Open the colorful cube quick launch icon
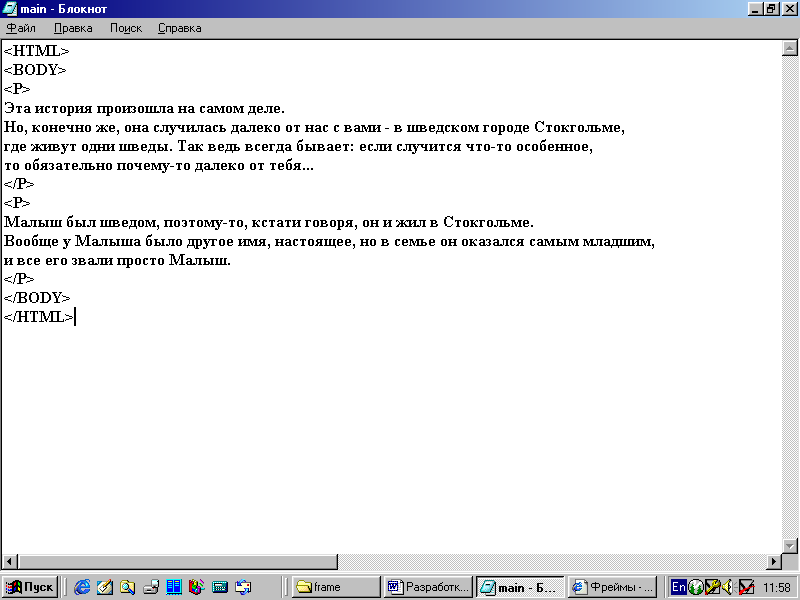800x600 pixels. (196, 587)
